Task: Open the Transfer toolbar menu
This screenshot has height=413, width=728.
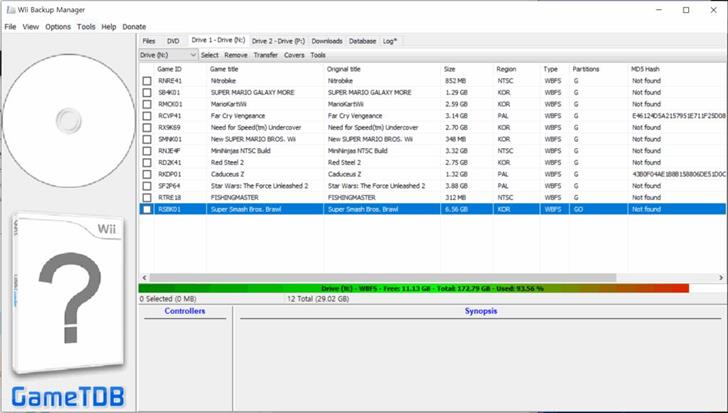Action: pyautogui.click(x=266, y=55)
